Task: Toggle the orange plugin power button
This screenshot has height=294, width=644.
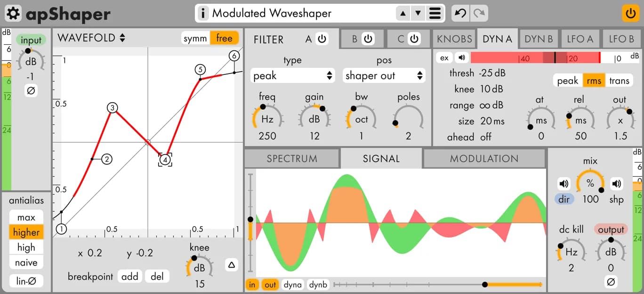Action: point(631,13)
